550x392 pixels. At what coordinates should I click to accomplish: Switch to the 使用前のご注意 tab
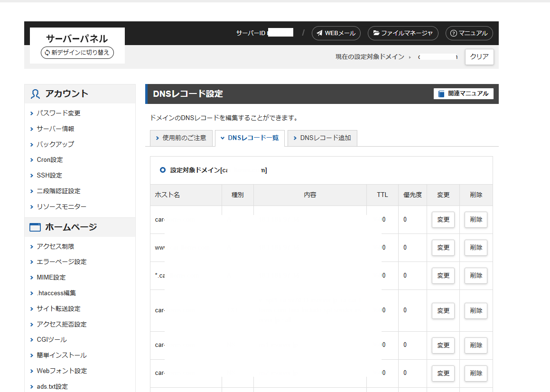click(x=180, y=138)
